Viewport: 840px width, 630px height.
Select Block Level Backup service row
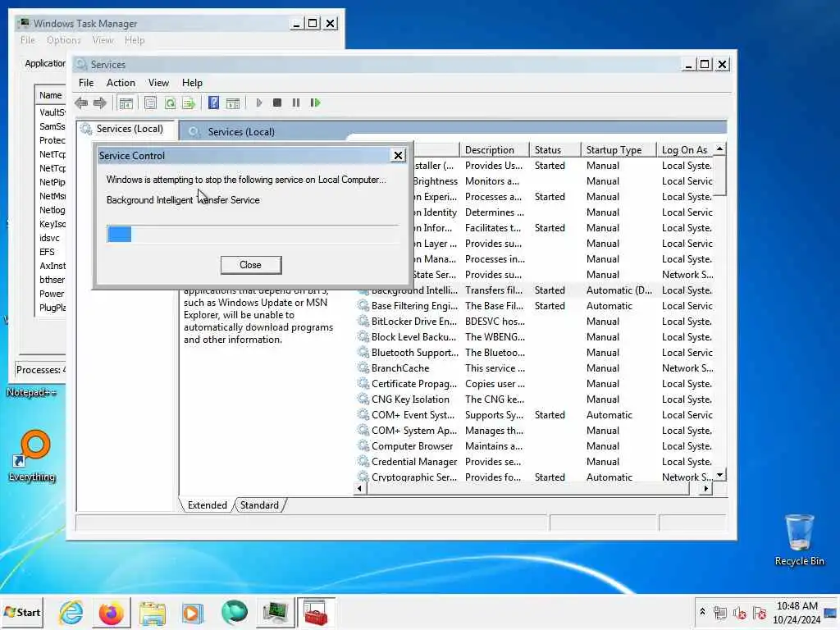[x=535, y=337]
